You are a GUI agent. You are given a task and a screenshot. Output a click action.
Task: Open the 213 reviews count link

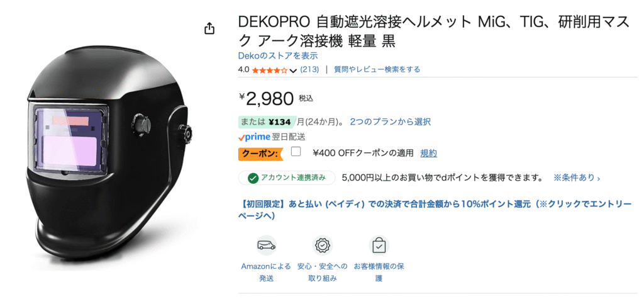(309, 69)
